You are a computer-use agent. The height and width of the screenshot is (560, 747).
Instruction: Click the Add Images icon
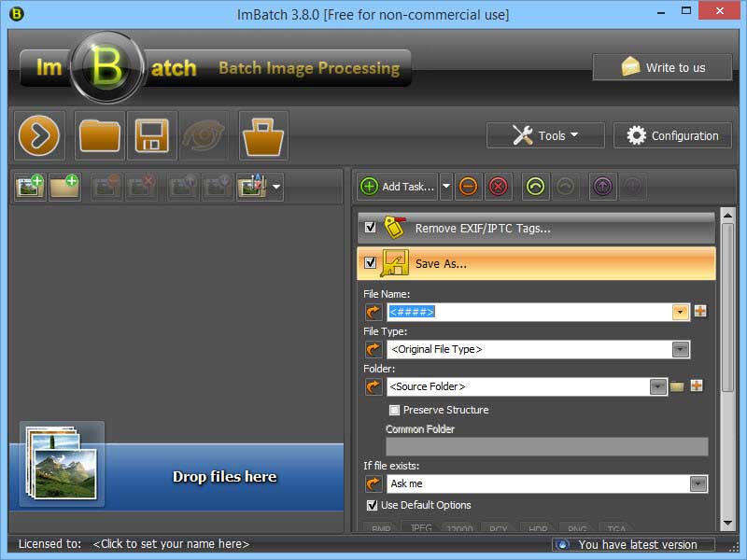[29, 186]
